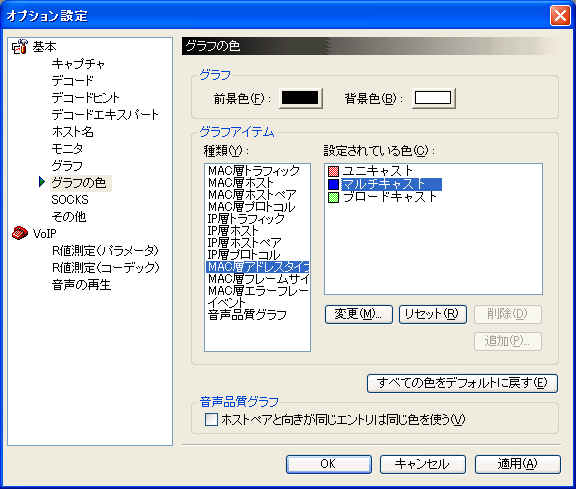This screenshot has height=489, width=576.
Task: Open the SOCKS settings page
Action: tap(70, 199)
